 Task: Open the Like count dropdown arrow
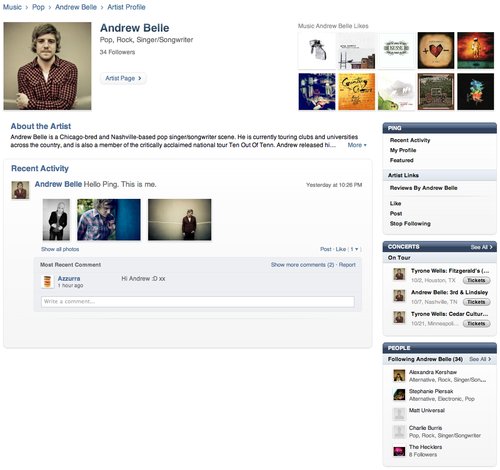click(x=357, y=249)
